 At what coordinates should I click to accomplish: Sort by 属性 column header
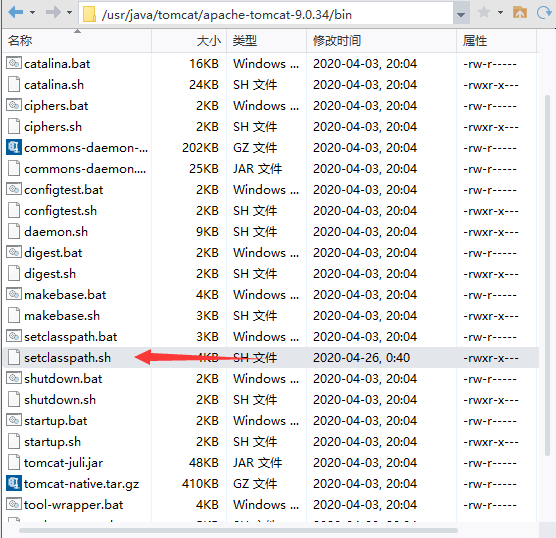coord(496,41)
